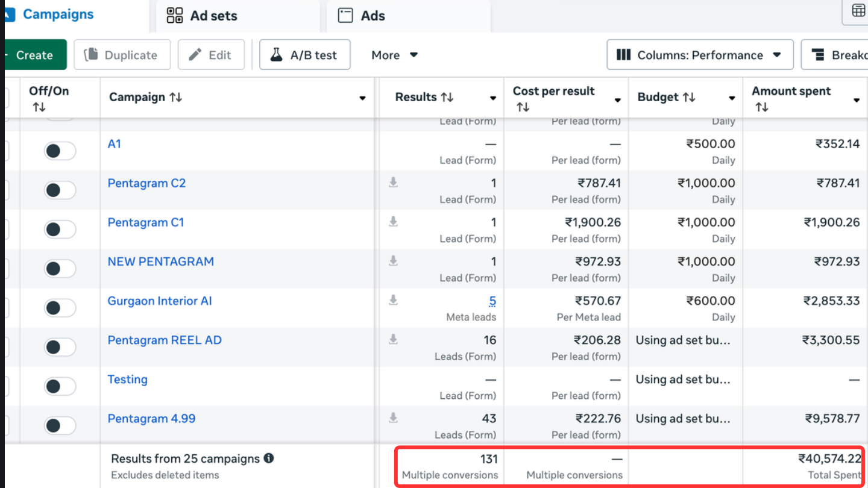868x488 pixels.
Task: Toggle the Gurgaon Interior AI switch
Action: [60, 308]
